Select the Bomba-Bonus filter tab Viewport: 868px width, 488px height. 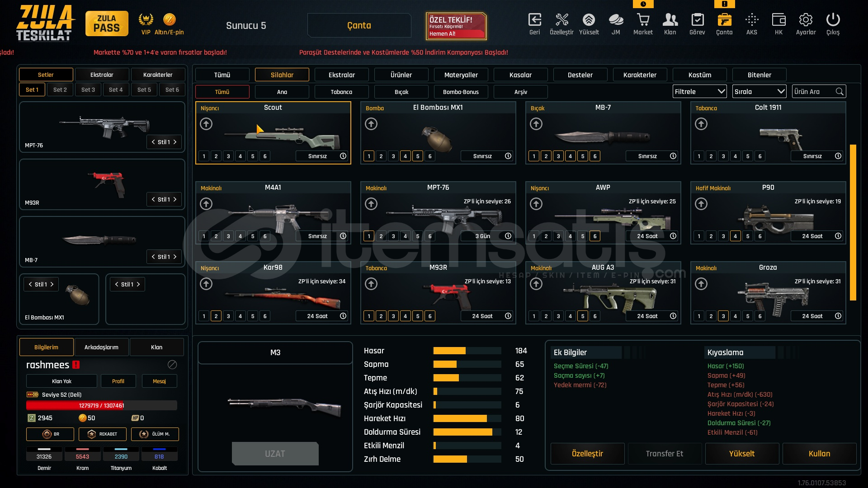coord(461,92)
